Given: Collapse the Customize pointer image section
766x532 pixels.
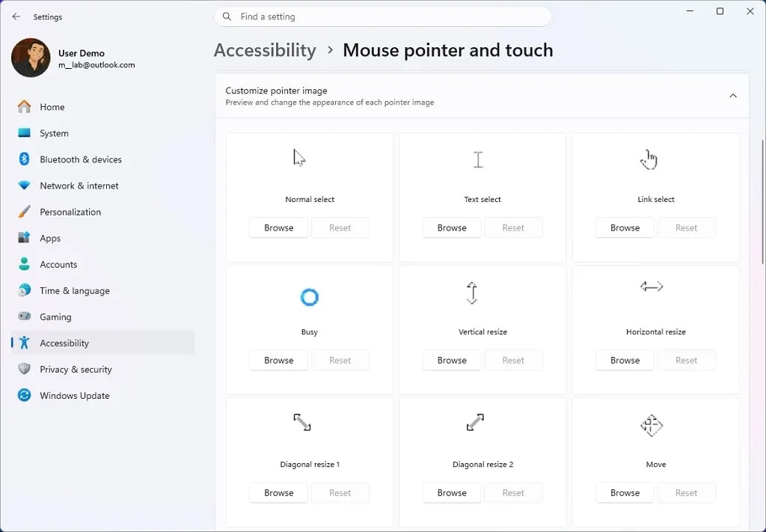Looking at the screenshot, I should point(733,96).
